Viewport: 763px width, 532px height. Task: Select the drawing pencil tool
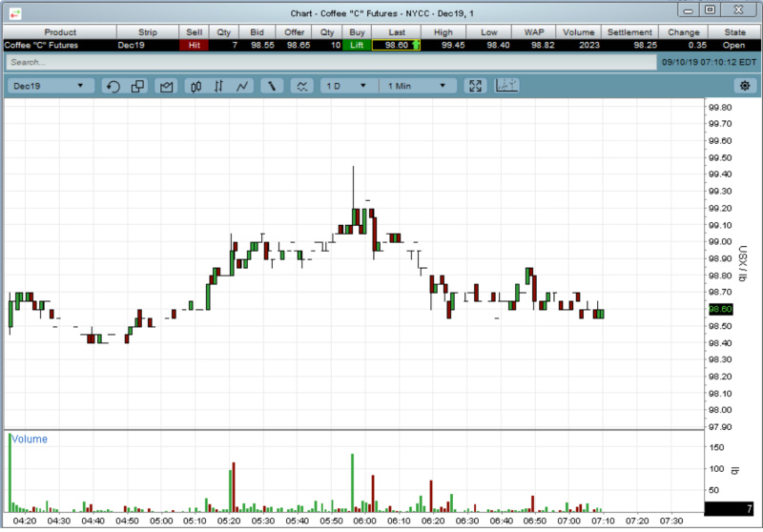[272, 86]
